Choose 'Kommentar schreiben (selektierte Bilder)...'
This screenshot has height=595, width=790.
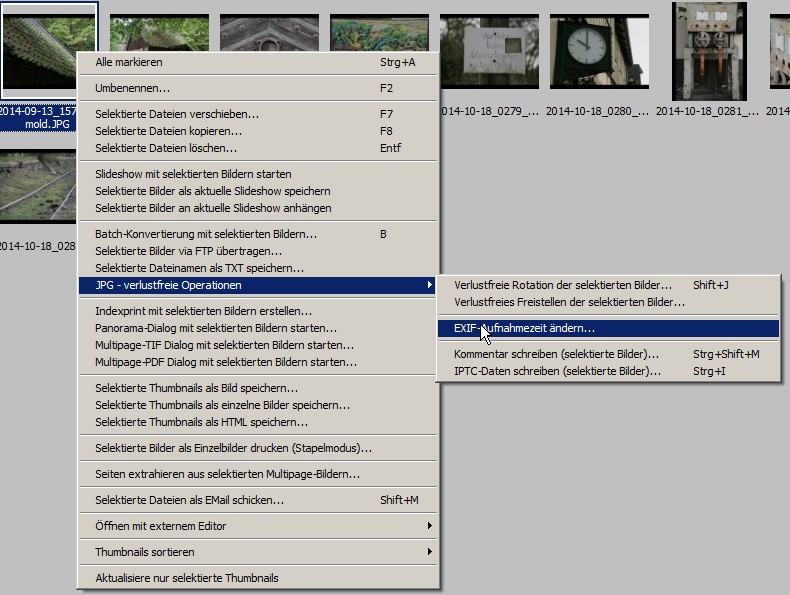pyautogui.click(x=556, y=354)
